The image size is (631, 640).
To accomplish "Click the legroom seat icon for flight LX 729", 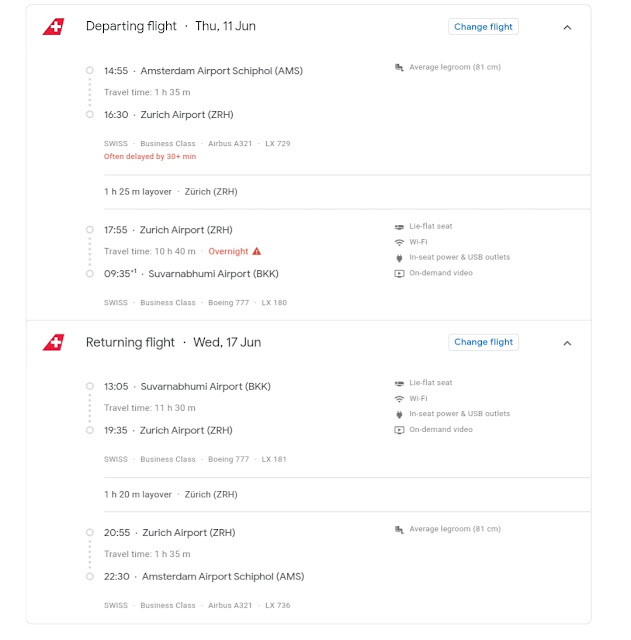I will [x=400, y=68].
